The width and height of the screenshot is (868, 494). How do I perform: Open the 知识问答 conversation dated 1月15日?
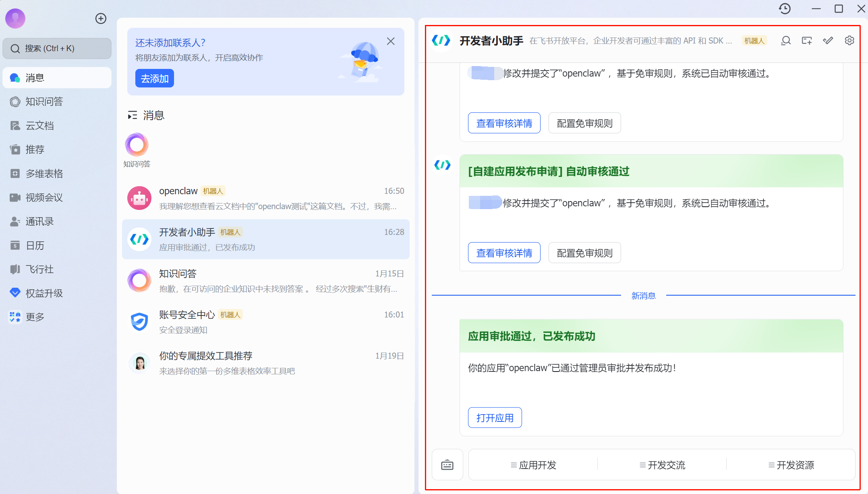(266, 281)
